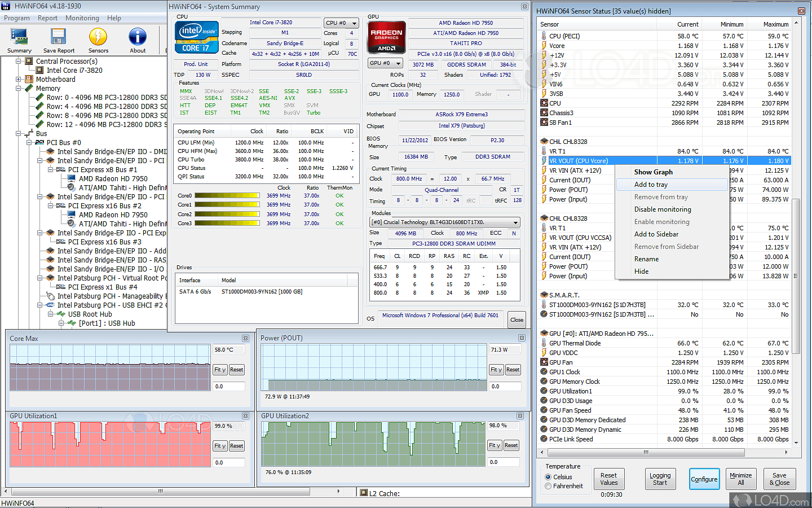Click the Logging Start button
The width and height of the screenshot is (812, 508).
660,479
